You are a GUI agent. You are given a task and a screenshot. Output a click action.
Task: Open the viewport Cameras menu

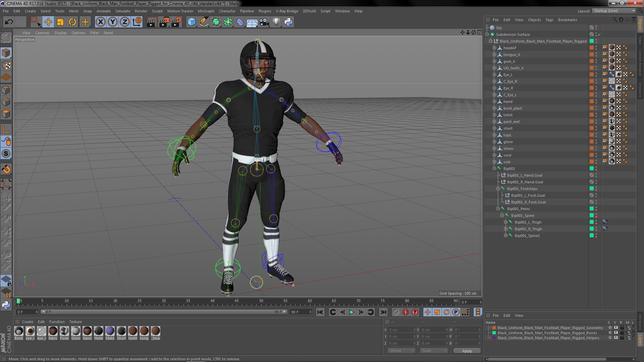coord(42,33)
